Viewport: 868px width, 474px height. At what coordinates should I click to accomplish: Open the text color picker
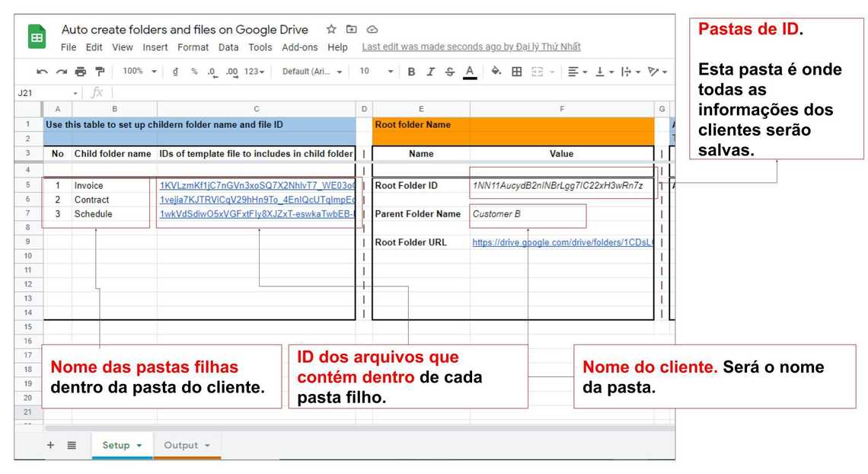[470, 72]
